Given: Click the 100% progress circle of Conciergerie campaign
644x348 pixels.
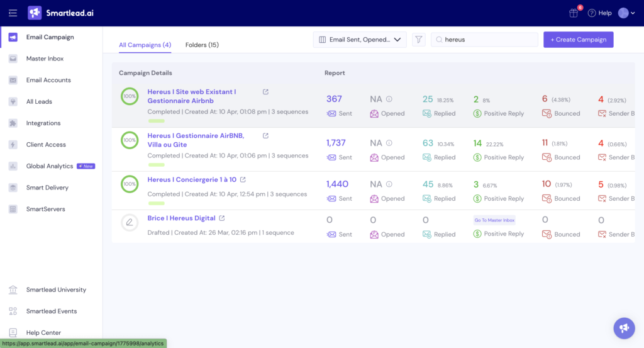Looking at the screenshot, I should click(x=130, y=184).
